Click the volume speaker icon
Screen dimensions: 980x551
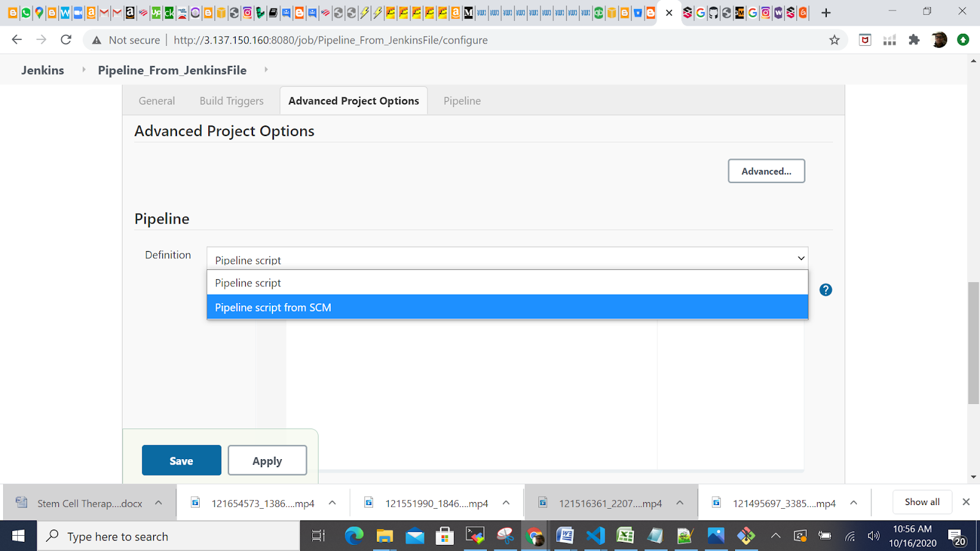pos(873,536)
